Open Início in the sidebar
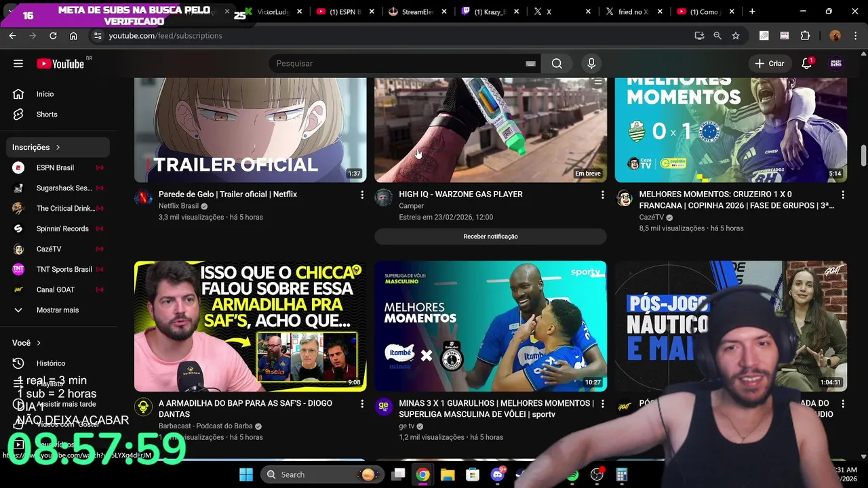The width and height of the screenshot is (868, 488). (45, 94)
